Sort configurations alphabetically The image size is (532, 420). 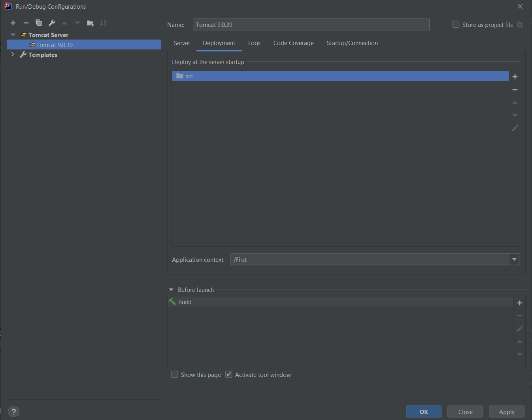(x=103, y=23)
